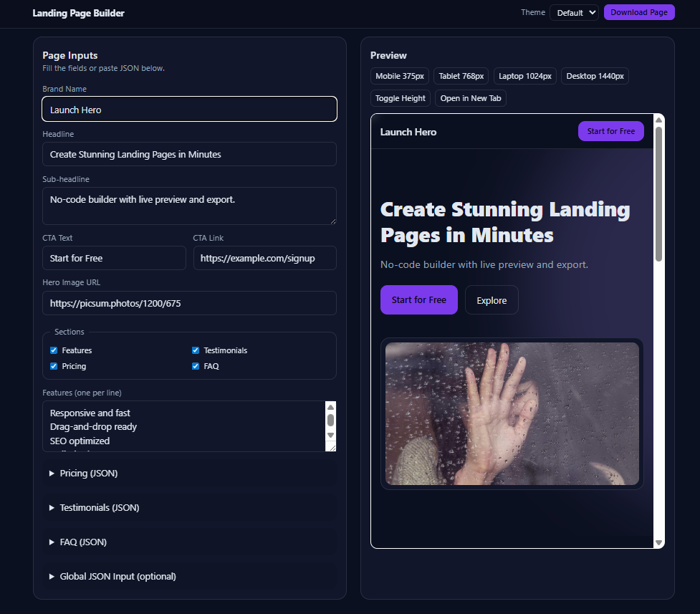Expand the Pricing (JSON) disclosure triangle

(52, 474)
